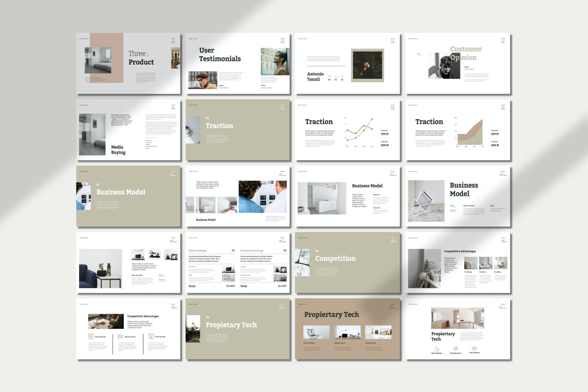
Task: Click Big Data Cloud icon on Competitive Advantages slide
Action: [x=120, y=337]
